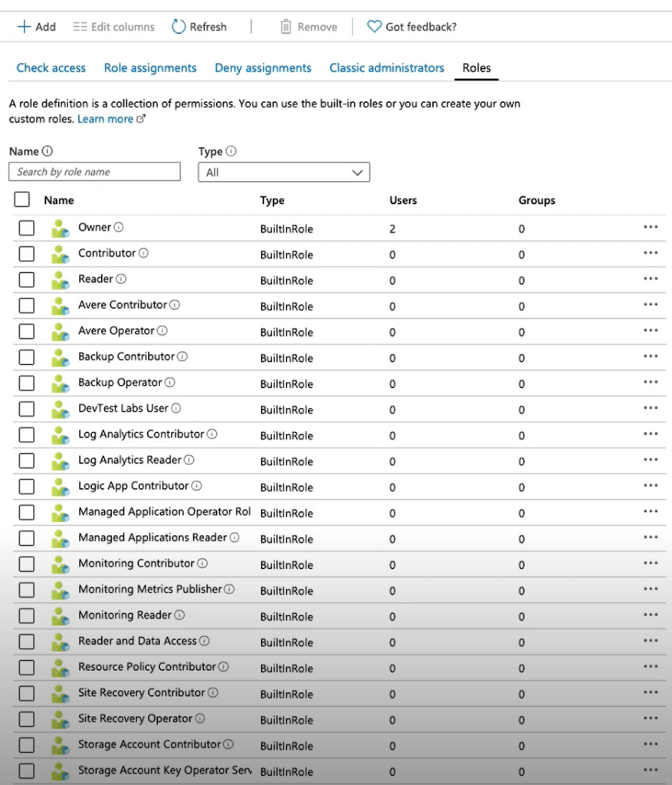Click the info icon beside Name label
This screenshot has height=785, width=672.
point(48,152)
